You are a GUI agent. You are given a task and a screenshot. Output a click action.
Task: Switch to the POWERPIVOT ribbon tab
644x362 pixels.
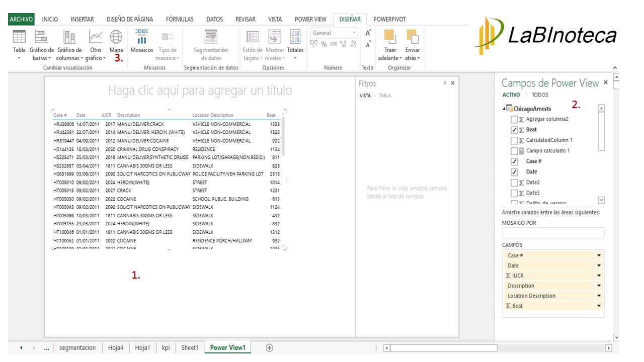coord(388,19)
